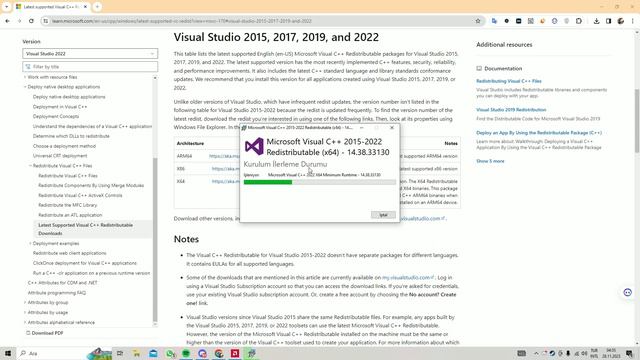This screenshot has width=640, height=360.
Task: Click the X86 row download link
Action: pos(226,169)
